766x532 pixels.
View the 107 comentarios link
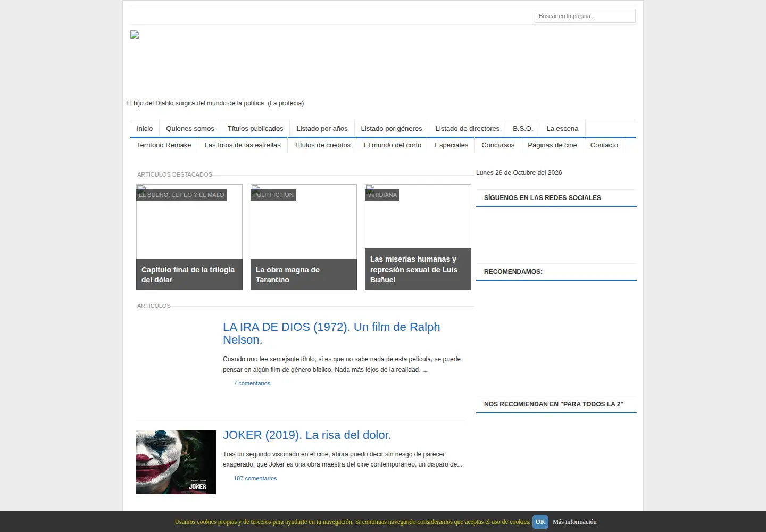[x=255, y=478]
